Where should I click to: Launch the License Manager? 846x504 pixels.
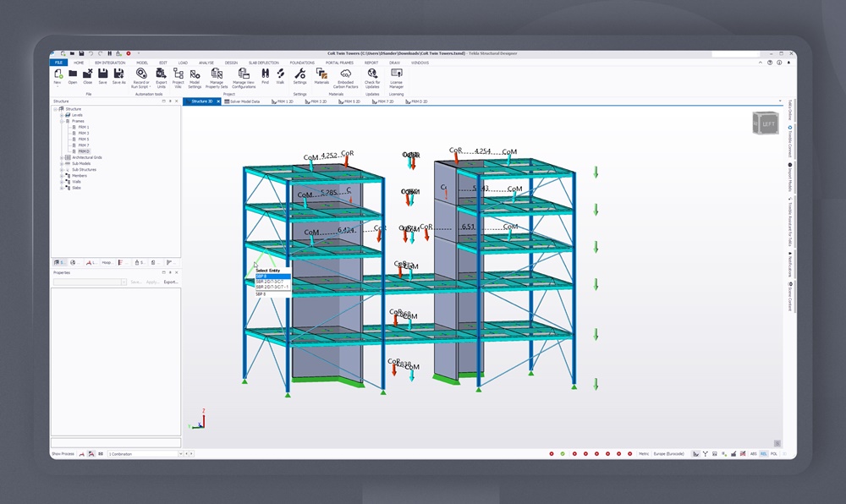coord(397,76)
